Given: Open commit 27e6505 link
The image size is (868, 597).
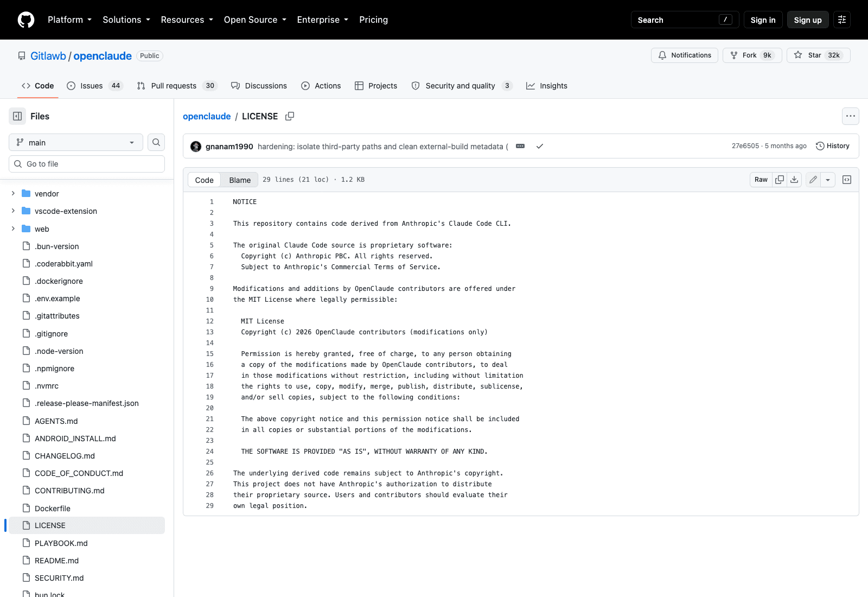Looking at the screenshot, I should pos(745,146).
